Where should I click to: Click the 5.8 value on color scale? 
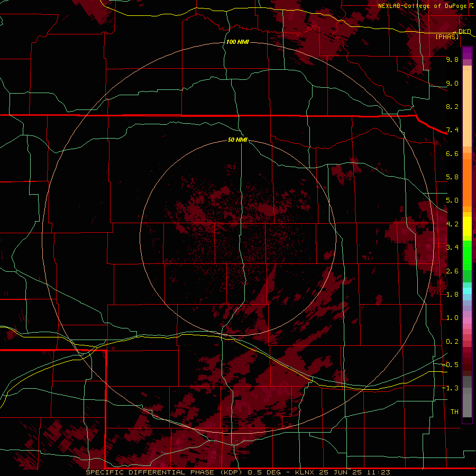click(452, 177)
